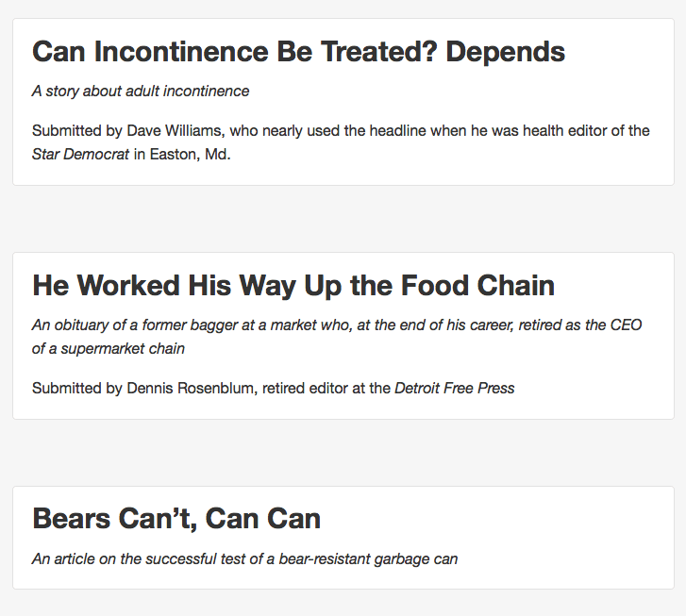Click the word 'Depends' in first headline
This screenshot has width=686, height=616.
click(506, 53)
